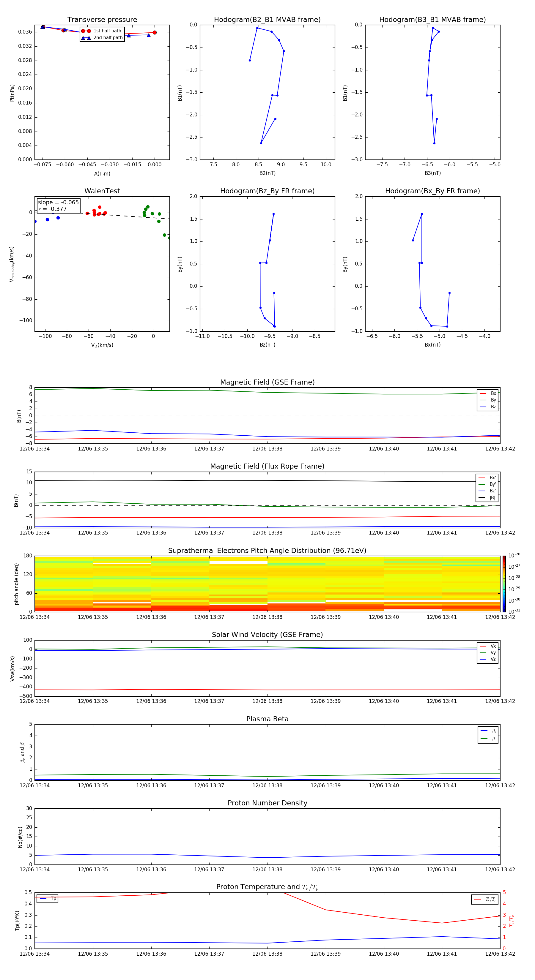Click the 'Bz(nT)' x-axis label
The width and height of the screenshot is (535, 980).
tap(267, 345)
